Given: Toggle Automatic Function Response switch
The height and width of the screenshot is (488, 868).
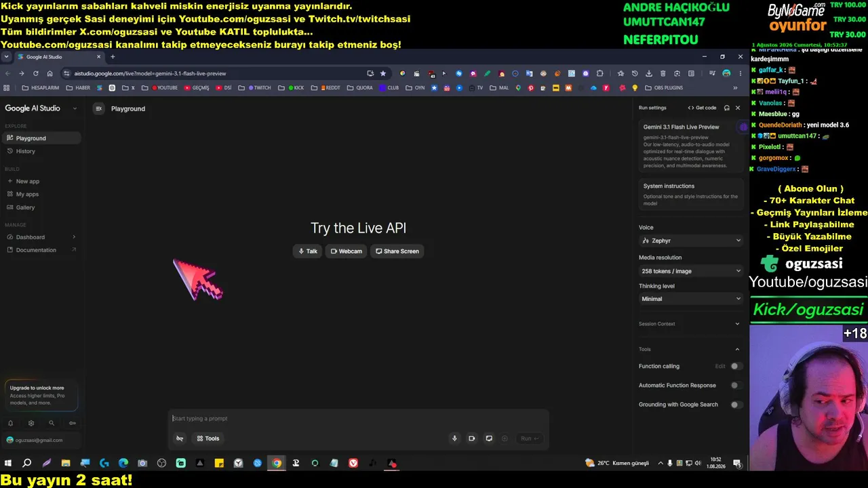Looking at the screenshot, I should [x=735, y=386].
